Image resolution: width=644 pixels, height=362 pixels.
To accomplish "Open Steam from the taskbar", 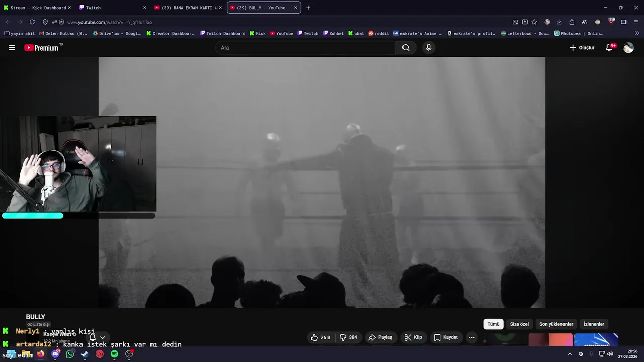I will pos(85,354).
